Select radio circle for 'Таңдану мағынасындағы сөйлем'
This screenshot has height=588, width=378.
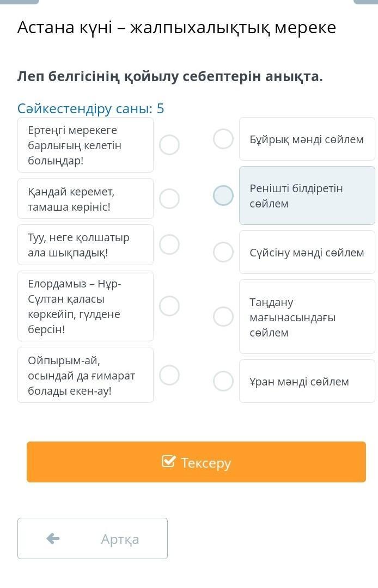click(x=223, y=316)
